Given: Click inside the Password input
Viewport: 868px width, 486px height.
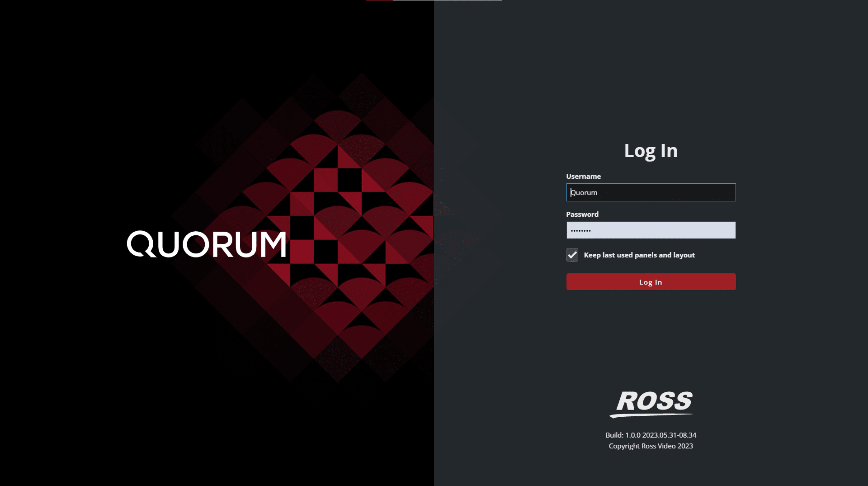Looking at the screenshot, I should pos(651,230).
